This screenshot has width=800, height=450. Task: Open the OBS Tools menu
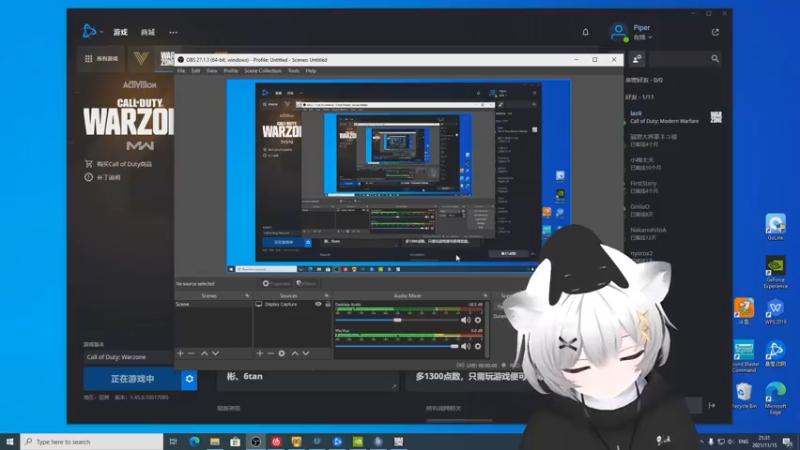[293, 71]
